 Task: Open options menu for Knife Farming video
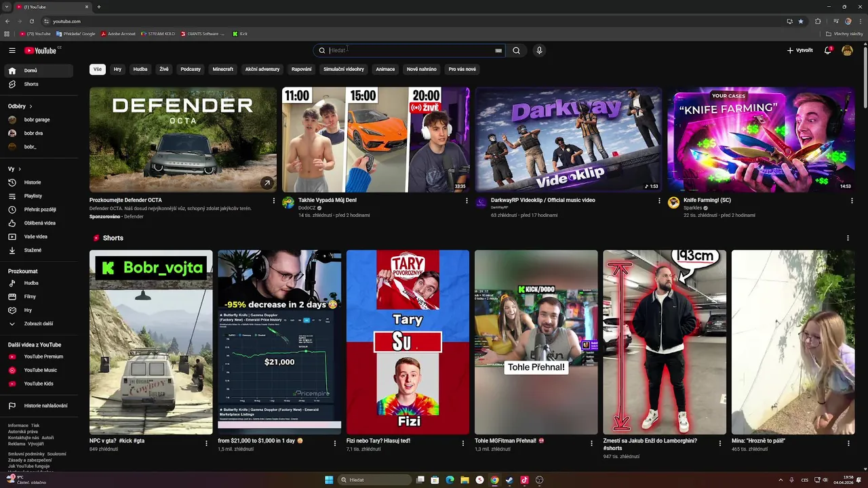852,201
